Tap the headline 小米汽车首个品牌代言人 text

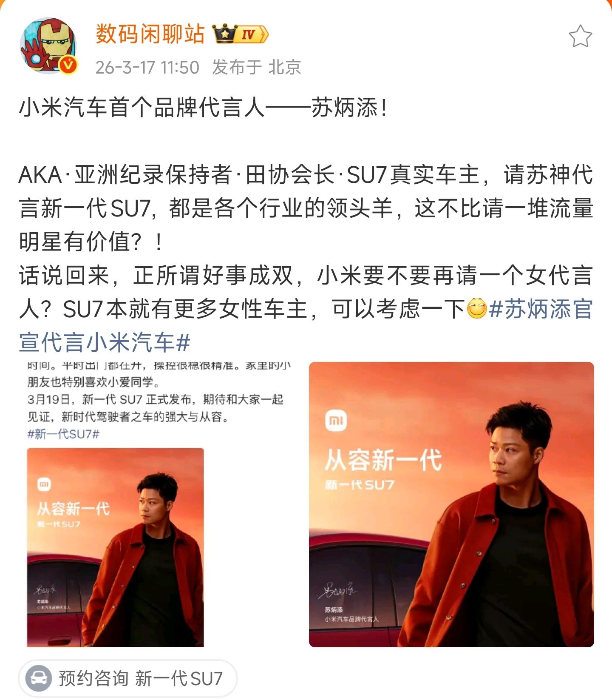point(142,107)
